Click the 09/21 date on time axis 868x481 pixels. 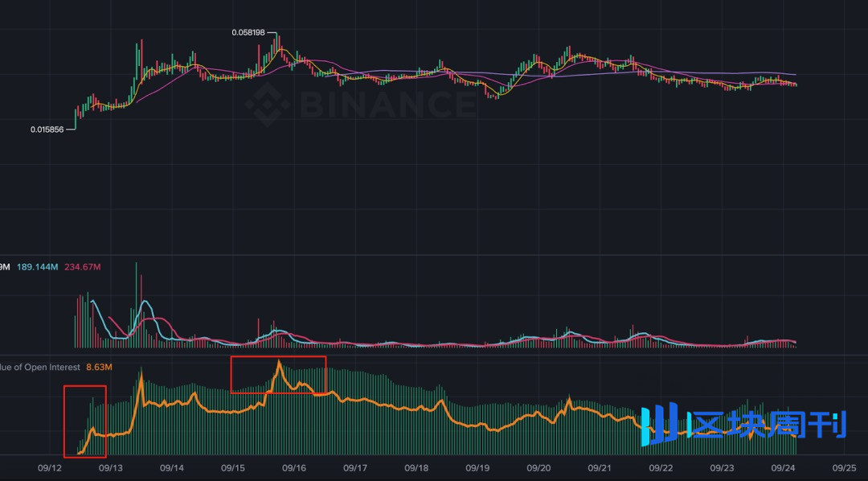[600, 468]
